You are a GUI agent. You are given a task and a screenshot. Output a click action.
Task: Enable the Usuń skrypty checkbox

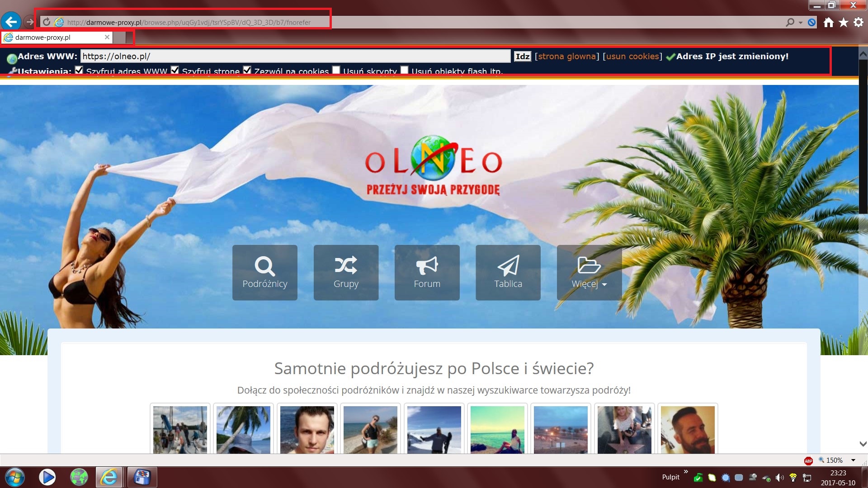tap(336, 70)
